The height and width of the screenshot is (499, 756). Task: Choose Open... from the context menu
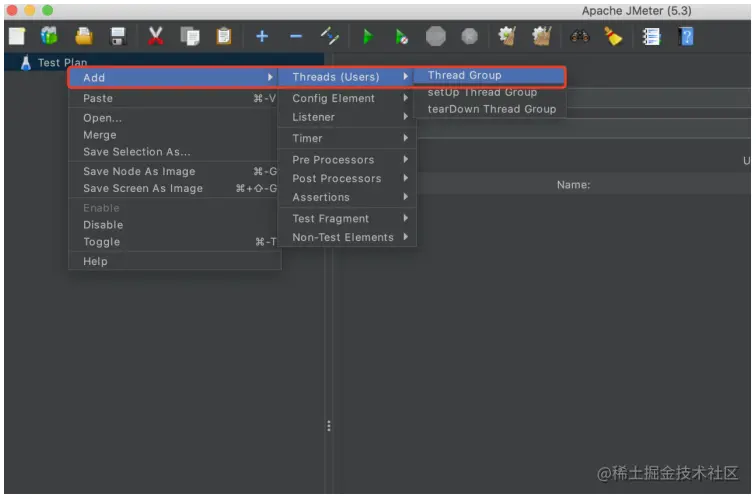pos(174,118)
